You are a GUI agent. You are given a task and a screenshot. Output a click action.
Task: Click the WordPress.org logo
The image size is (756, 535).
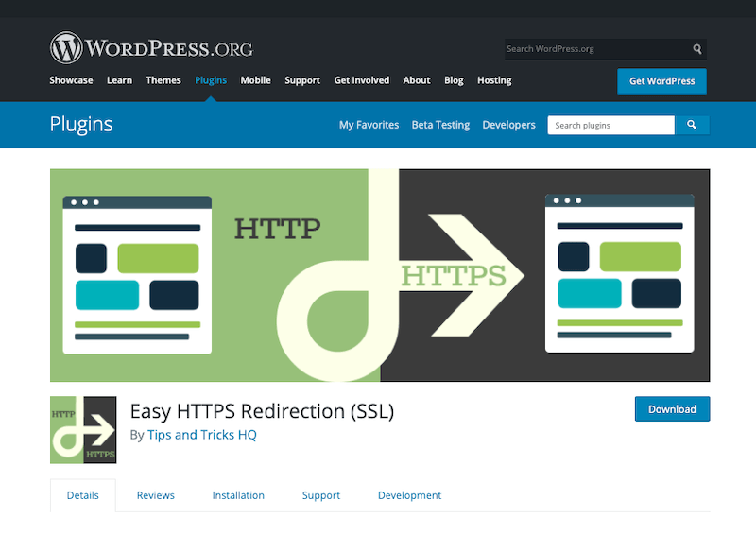click(x=151, y=48)
